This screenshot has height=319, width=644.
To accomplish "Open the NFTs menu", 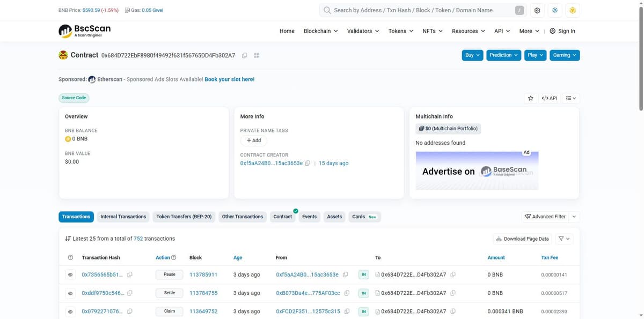I will click(x=433, y=31).
